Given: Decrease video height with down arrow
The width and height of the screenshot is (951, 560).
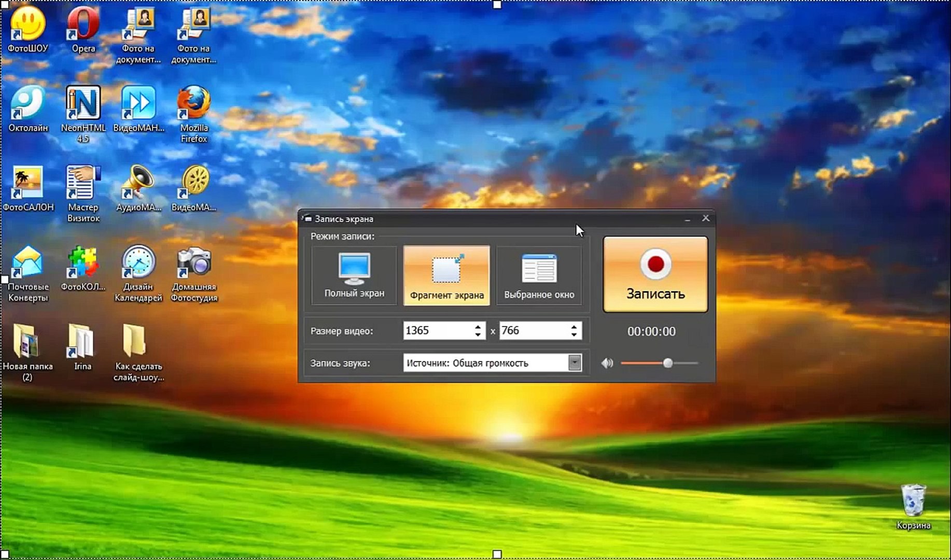Looking at the screenshot, I should pos(574,335).
